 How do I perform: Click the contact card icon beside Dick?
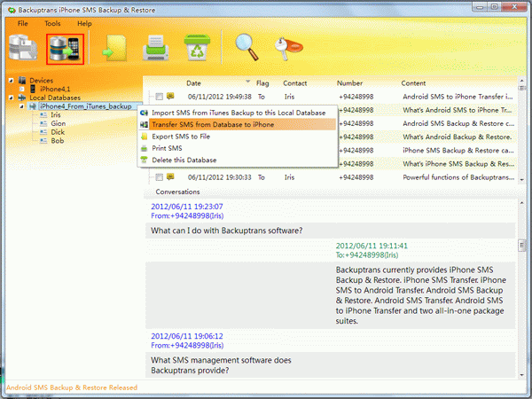point(43,132)
